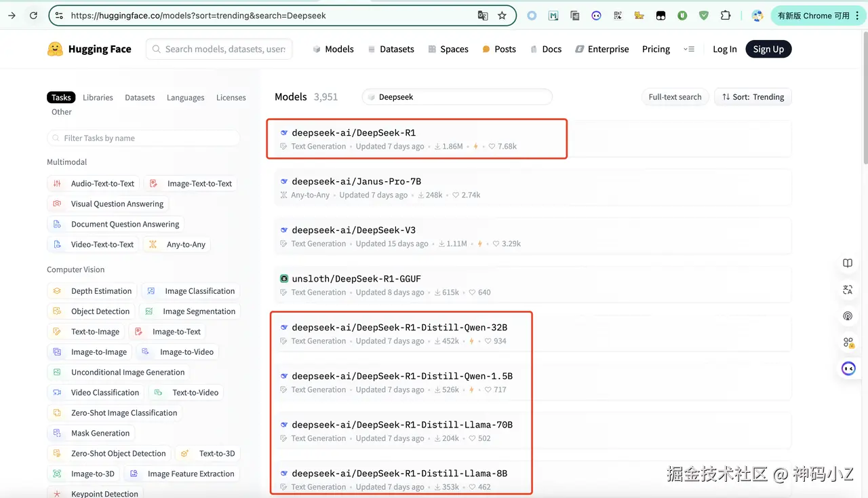Open the Spaces navigation item
Image resolution: width=868 pixels, height=498 pixels.
pos(448,49)
